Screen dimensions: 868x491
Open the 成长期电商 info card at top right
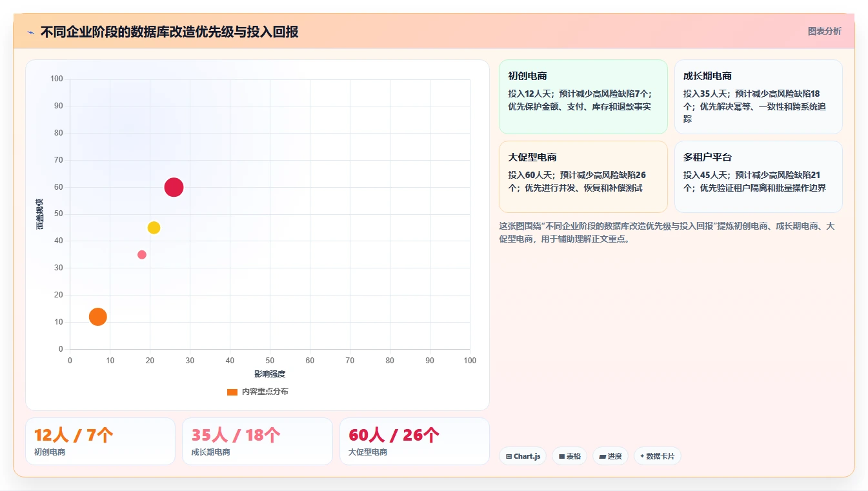pyautogui.click(x=758, y=97)
